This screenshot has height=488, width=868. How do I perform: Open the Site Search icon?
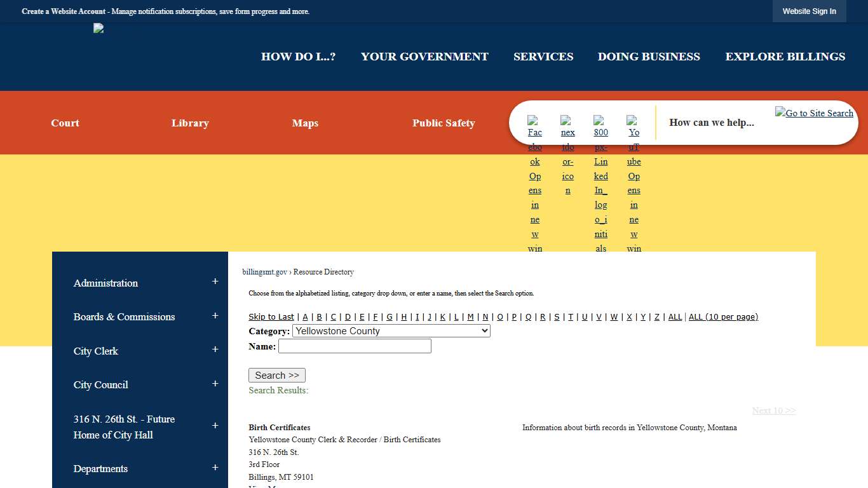814,112
